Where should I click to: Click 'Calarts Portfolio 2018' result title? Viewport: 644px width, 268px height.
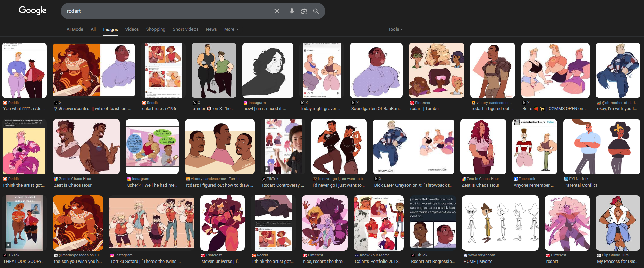click(x=378, y=261)
